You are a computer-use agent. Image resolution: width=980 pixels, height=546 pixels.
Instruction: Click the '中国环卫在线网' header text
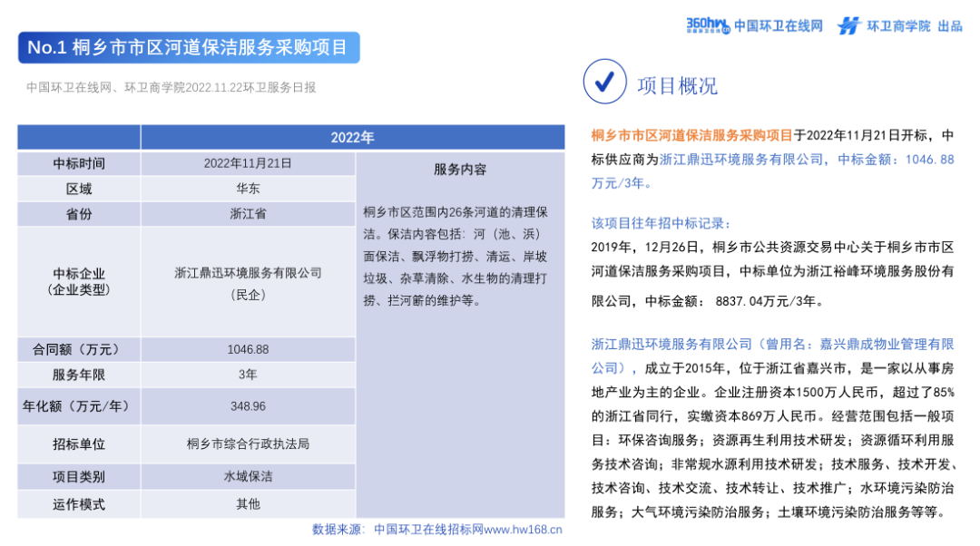[779, 25]
